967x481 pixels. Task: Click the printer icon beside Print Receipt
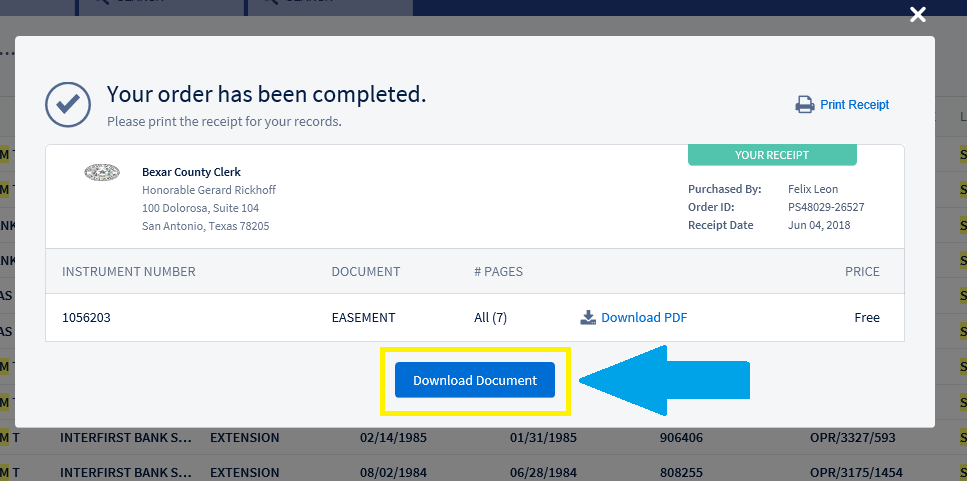point(804,105)
